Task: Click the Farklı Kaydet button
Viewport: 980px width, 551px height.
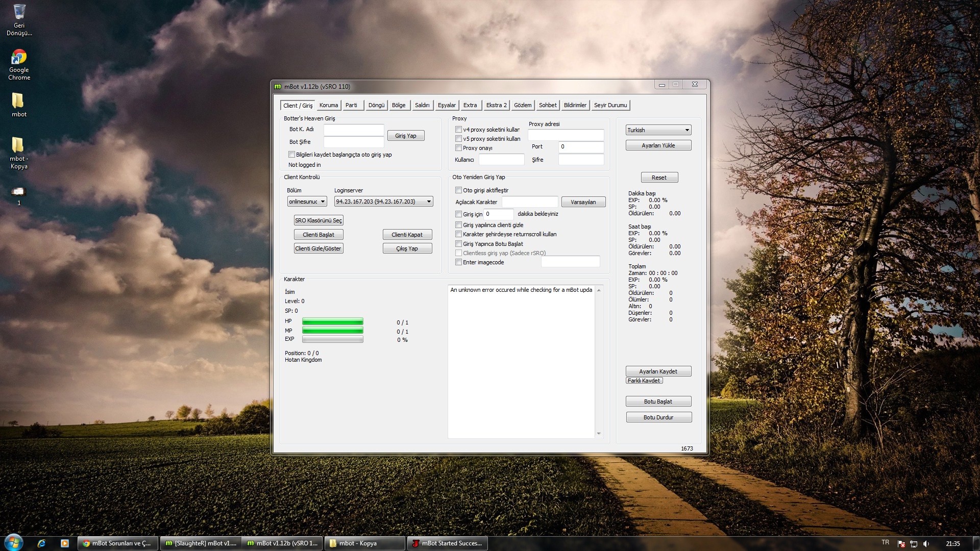Action: coord(644,381)
